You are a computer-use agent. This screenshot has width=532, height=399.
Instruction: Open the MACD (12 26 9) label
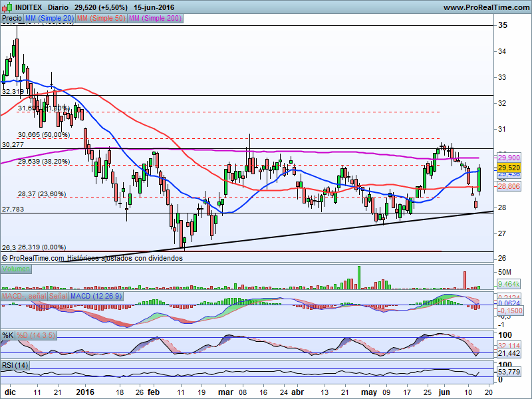[96, 296]
